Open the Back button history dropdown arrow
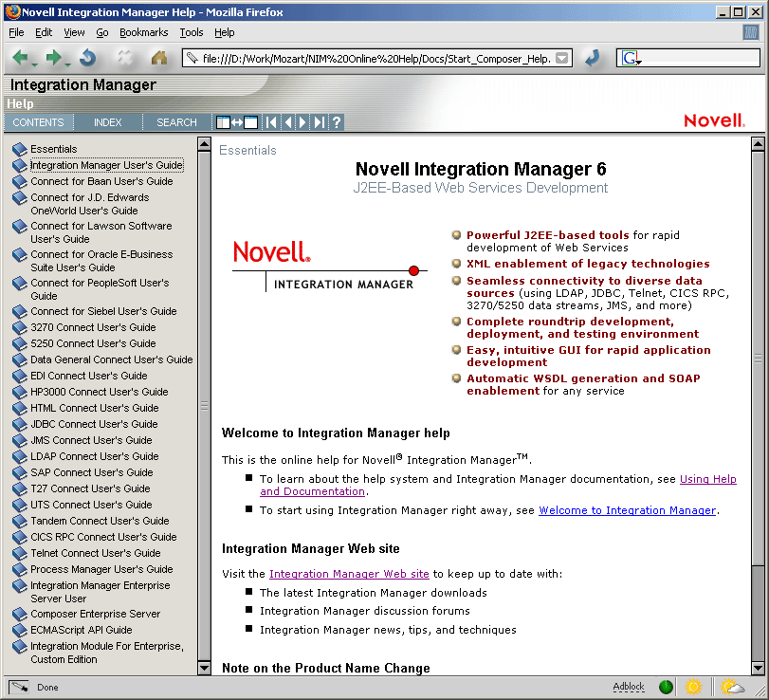The width and height of the screenshot is (769, 700). (x=34, y=64)
